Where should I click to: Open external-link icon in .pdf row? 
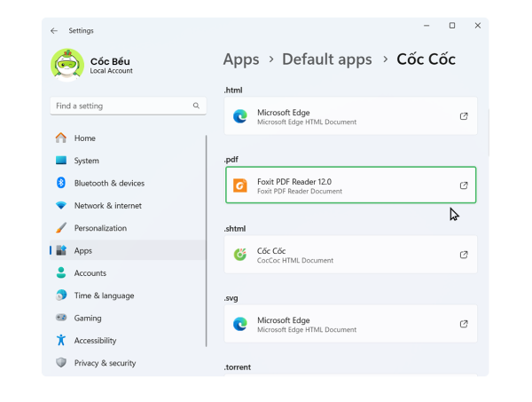tap(464, 185)
